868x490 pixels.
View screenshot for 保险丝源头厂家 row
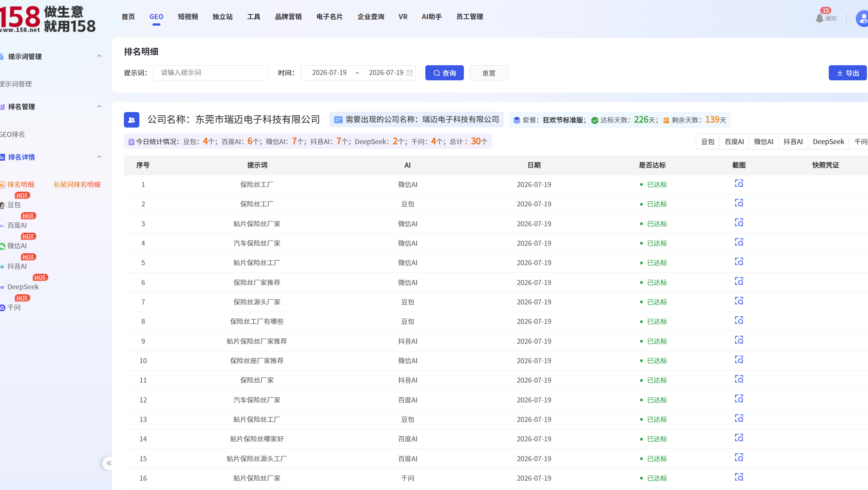coord(739,301)
